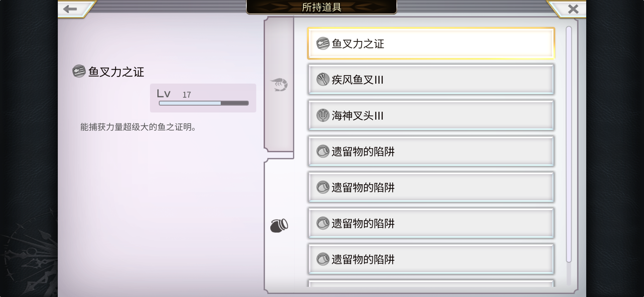
Task: Select the fourth 遗留物的陷阱 entry
Action: 431,259
